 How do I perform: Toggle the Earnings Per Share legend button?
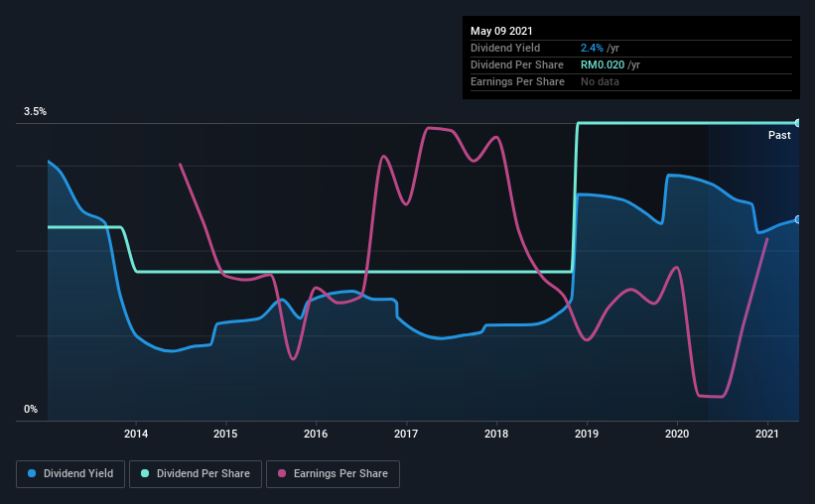333,474
